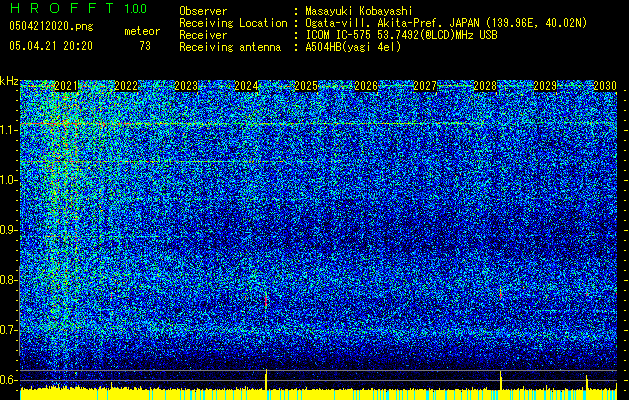
Task: Click the Receiving Location label
Action: pyautogui.click(x=233, y=23)
